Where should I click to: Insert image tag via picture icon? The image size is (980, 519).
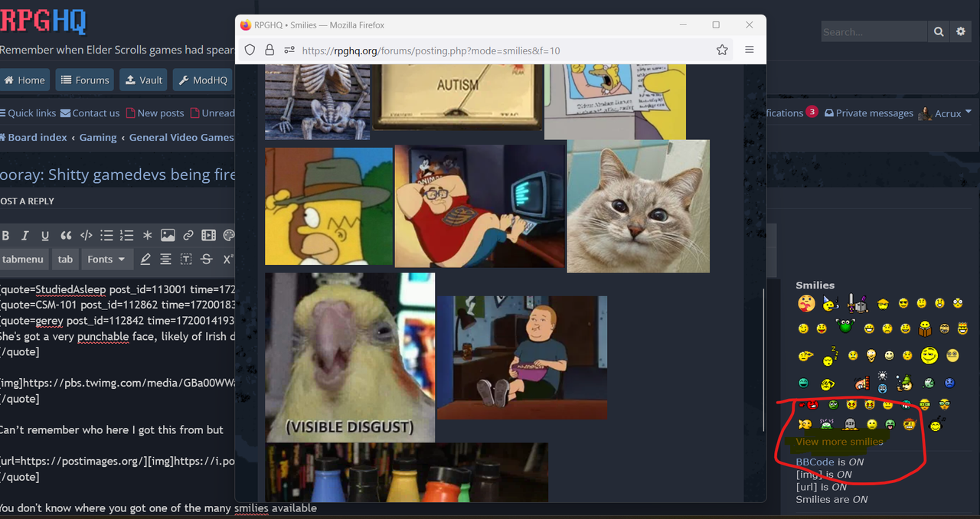pyautogui.click(x=168, y=236)
